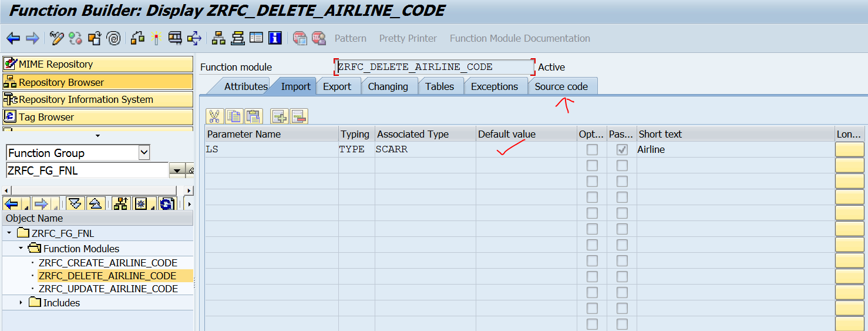The height and width of the screenshot is (331, 868).
Task: Collapse the Function Modules folder
Action: point(21,248)
